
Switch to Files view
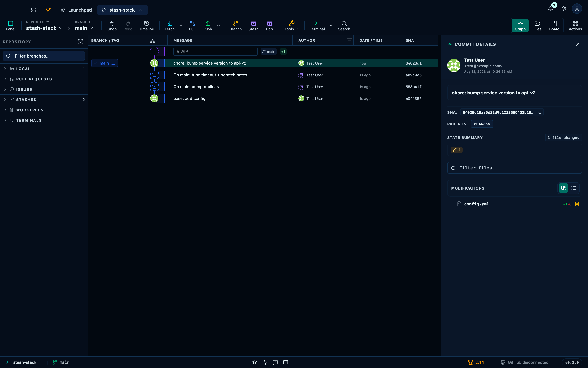(537, 26)
